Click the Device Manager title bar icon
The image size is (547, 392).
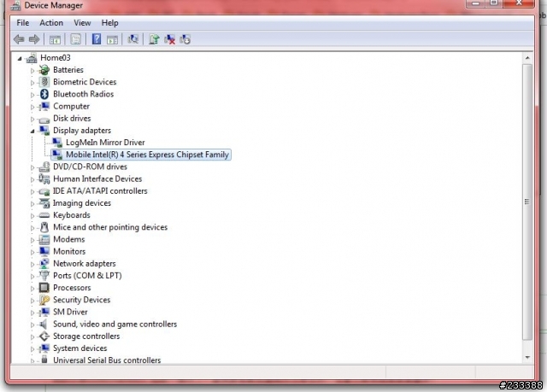[x=15, y=6]
